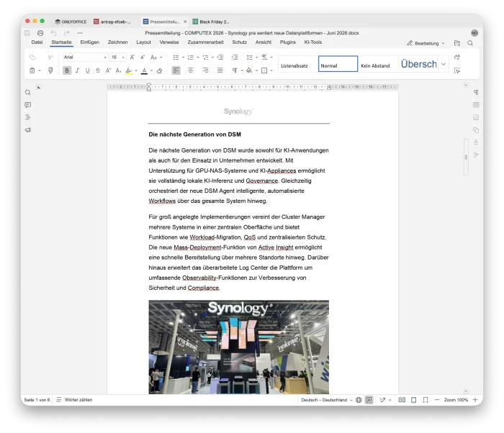Toggle spell checking in status bar
The height and width of the screenshot is (433, 504).
(369, 400)
